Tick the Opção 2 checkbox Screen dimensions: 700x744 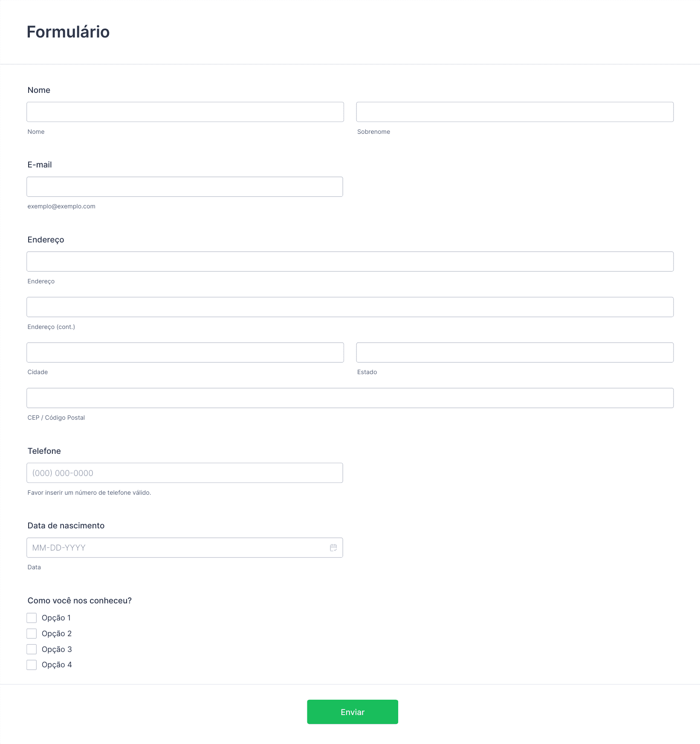tap(32, 634)
